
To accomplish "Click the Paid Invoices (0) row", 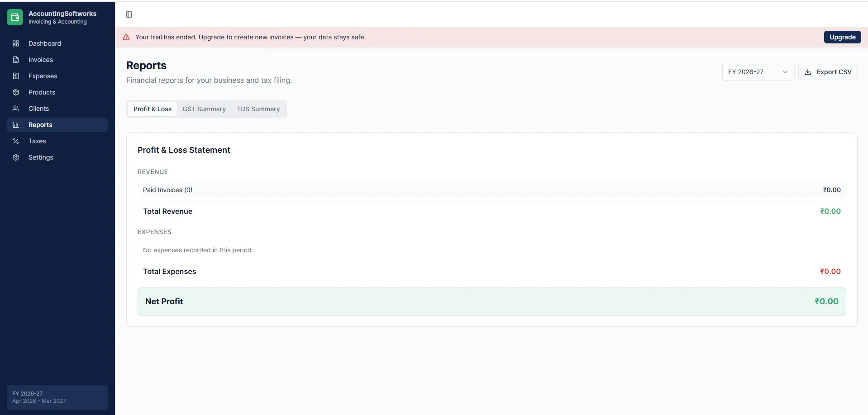I will (492, 190).
